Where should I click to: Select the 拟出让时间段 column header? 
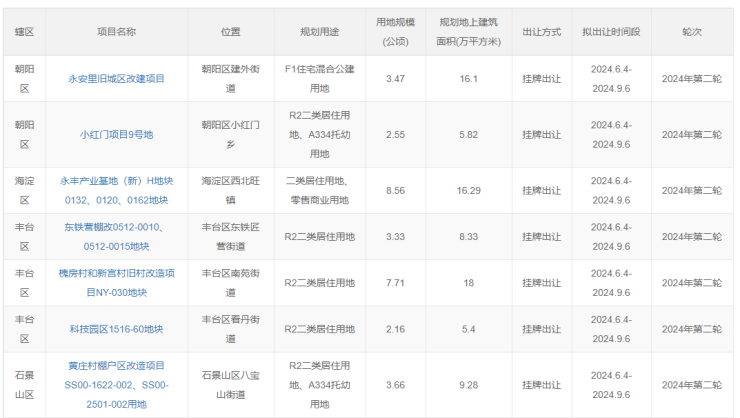pos(611,32)
